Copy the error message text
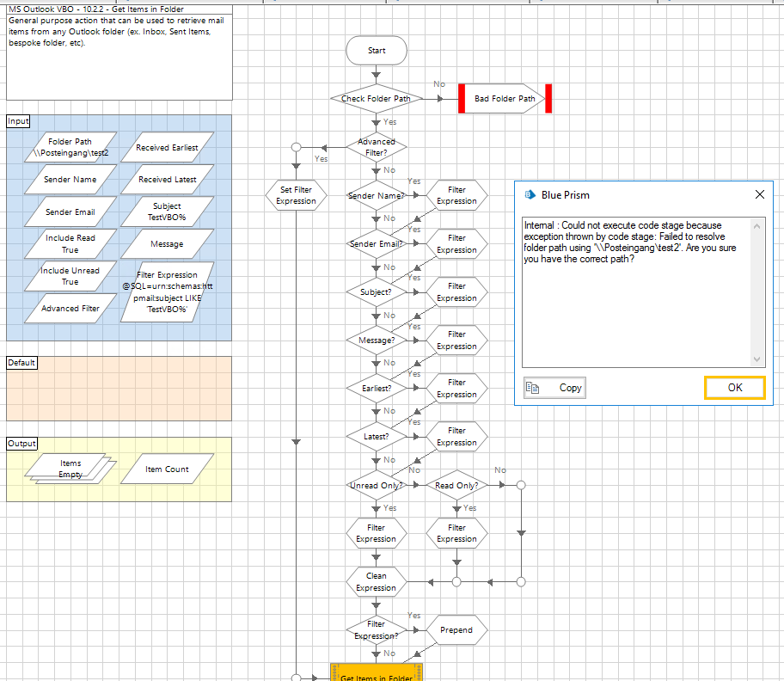Screen dimensions: 784x681 pos(554,388)
